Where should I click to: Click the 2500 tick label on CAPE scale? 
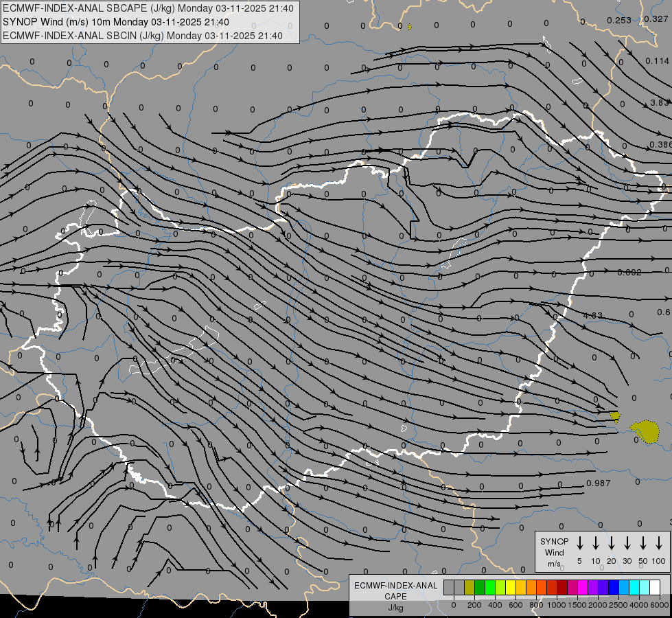[618, 605]
